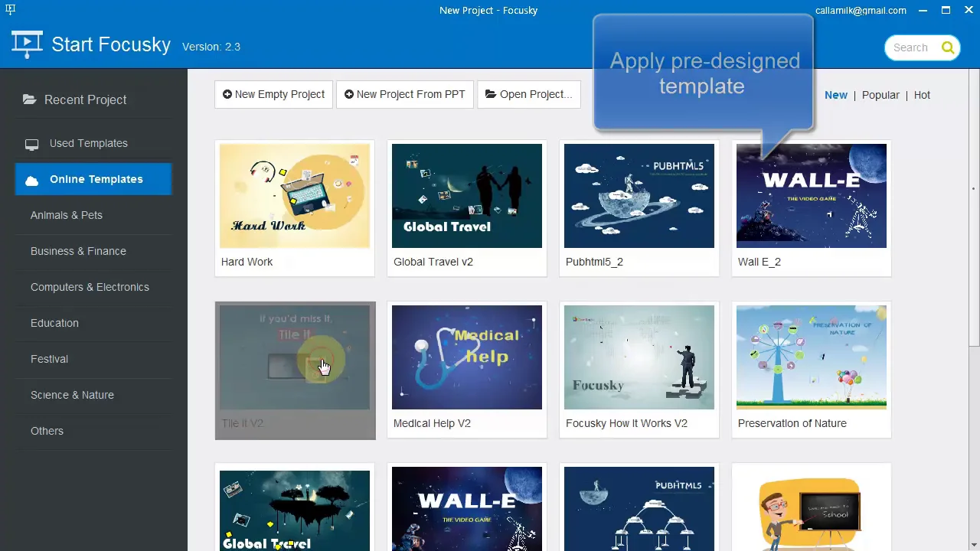Create a New Empty Project

click(x=273, y=94)
